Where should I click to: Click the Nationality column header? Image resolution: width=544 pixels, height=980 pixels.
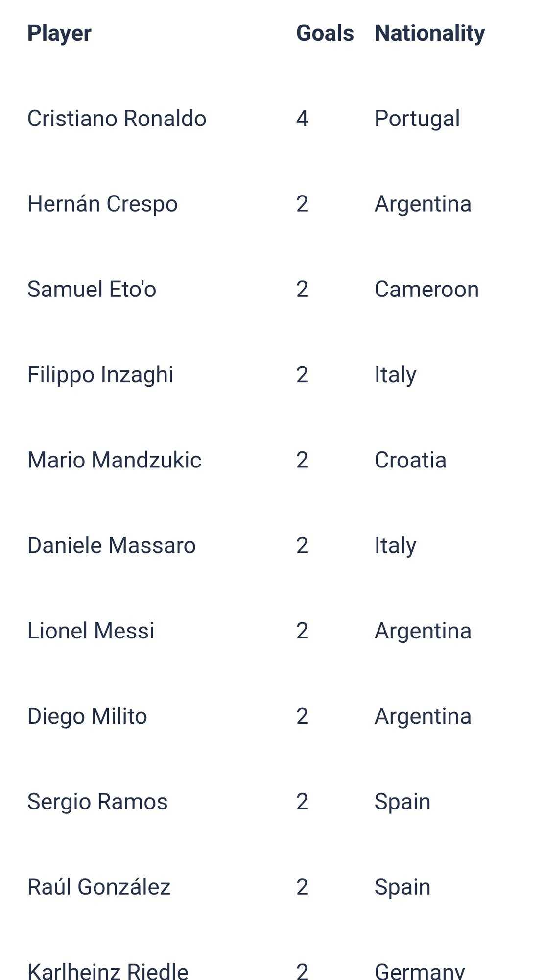click(x=429, y=33)
